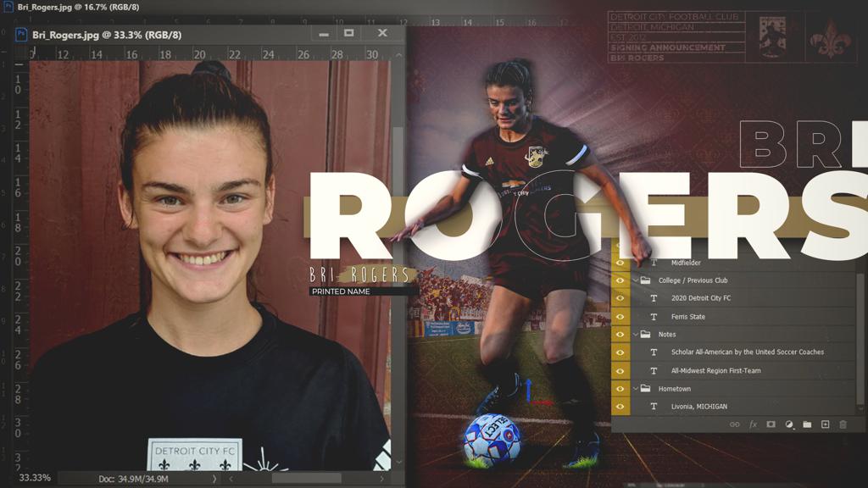Click the T icon of Livonia, MICHIGAN layer
The width and height of the screenshot is (868, 488).
pyautogui.click(x=654, y=407)
